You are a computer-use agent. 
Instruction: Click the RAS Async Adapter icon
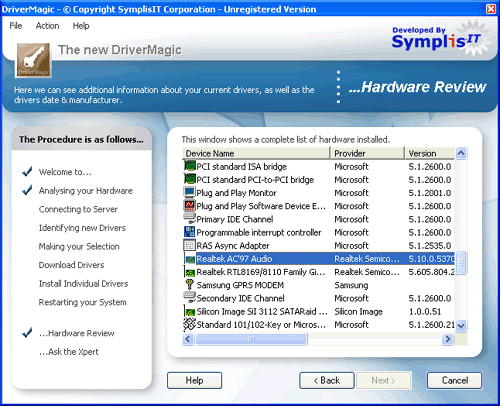(x=189, y=245)
